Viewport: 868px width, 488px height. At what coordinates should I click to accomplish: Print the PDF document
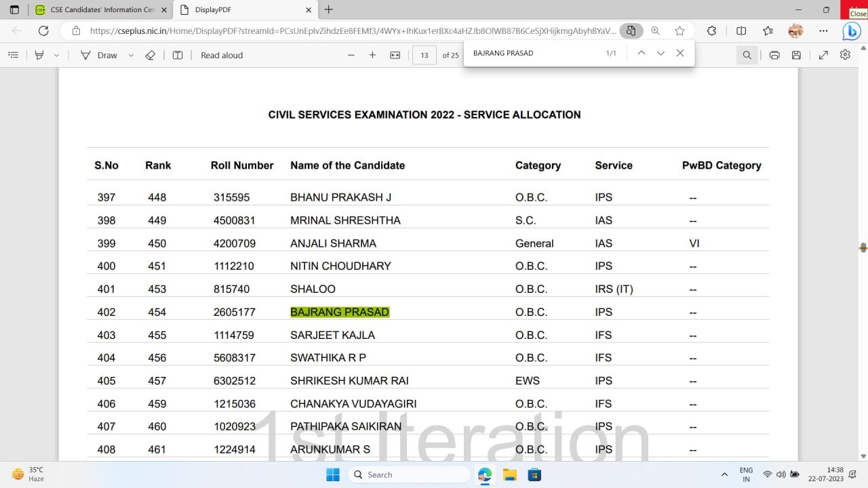click(x=774, y=55)
